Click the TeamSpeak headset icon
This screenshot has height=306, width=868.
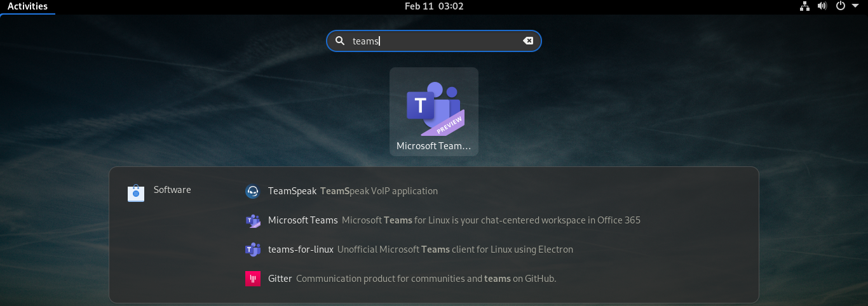tap(253, 191)
